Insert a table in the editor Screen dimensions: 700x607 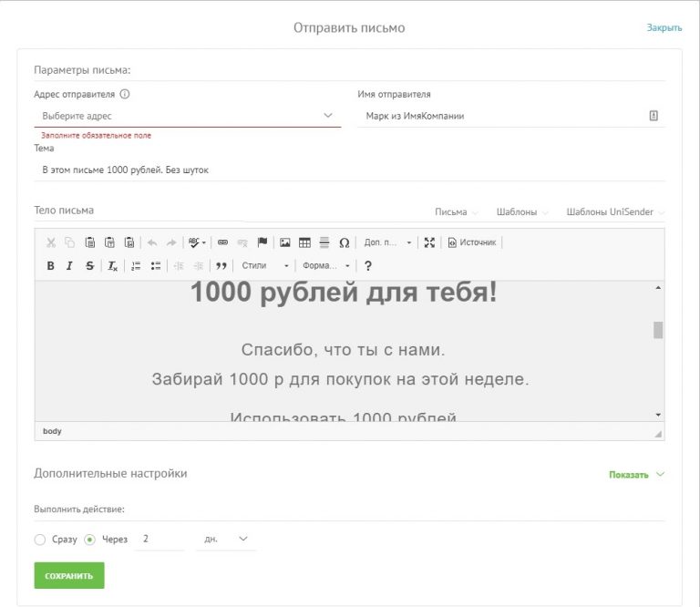coord(304,242)
